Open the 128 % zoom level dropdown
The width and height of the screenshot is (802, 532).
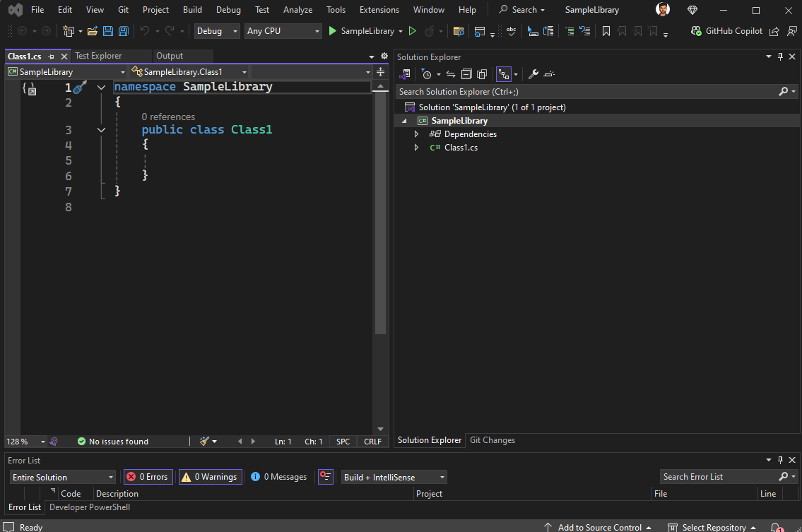pyautogui.click(x=25, y=442)
